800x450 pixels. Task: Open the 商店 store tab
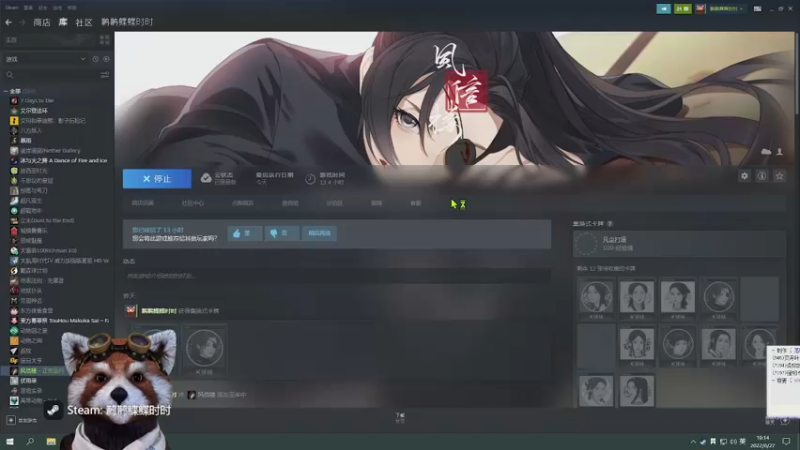[x=42, y=22]
